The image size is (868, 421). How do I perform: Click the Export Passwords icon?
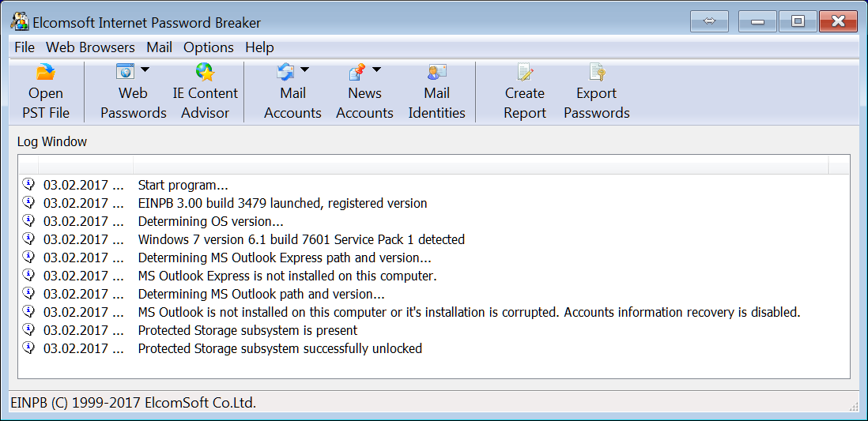596,73
